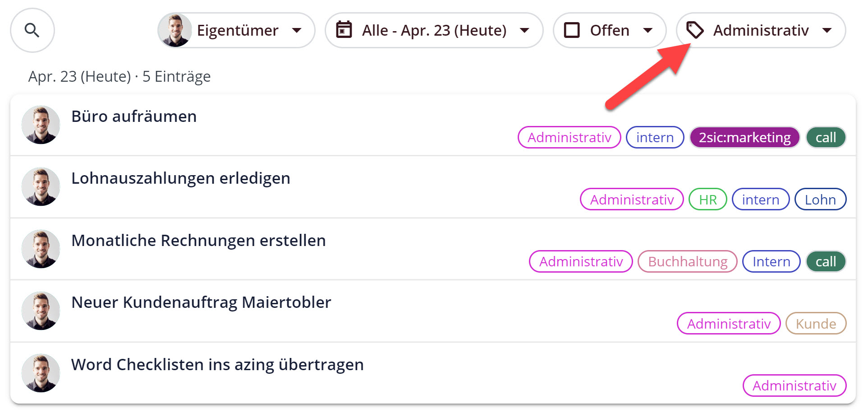Expand the Offen status dropdown
Viewport: 868px width, 418px height.
point(649,30)
